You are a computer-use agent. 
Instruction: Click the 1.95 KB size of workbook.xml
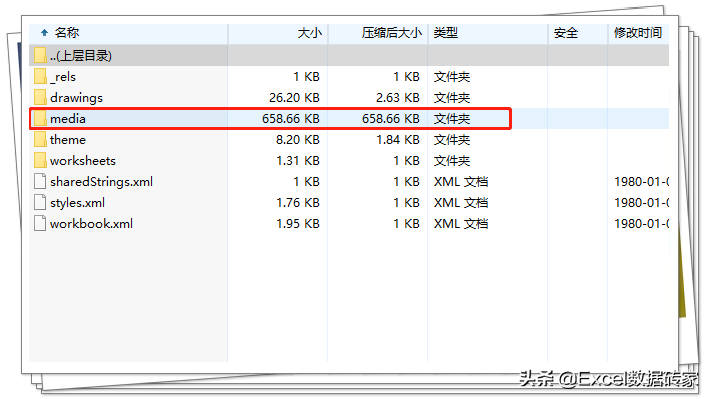(x=298, y=224)
